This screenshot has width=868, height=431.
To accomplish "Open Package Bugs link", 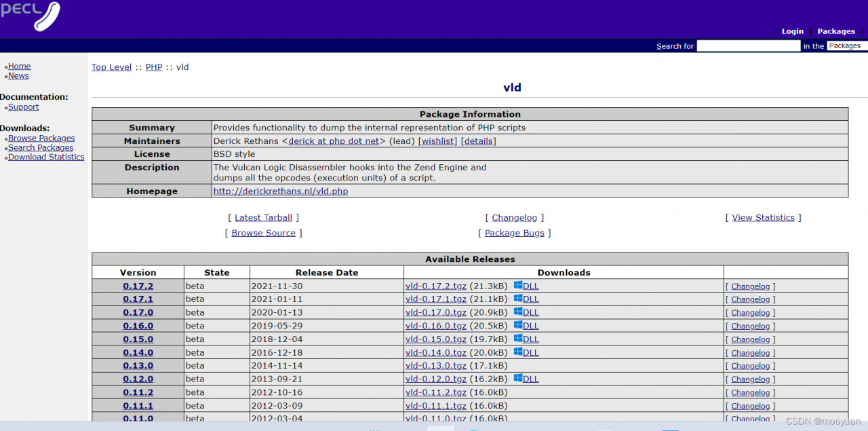I will click(514, 233).
